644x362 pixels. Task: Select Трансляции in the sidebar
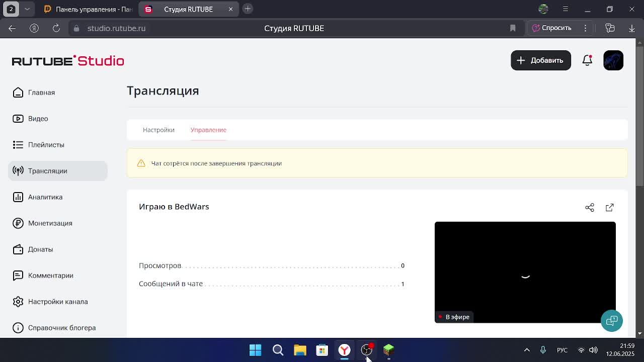[x=58, y=171]
